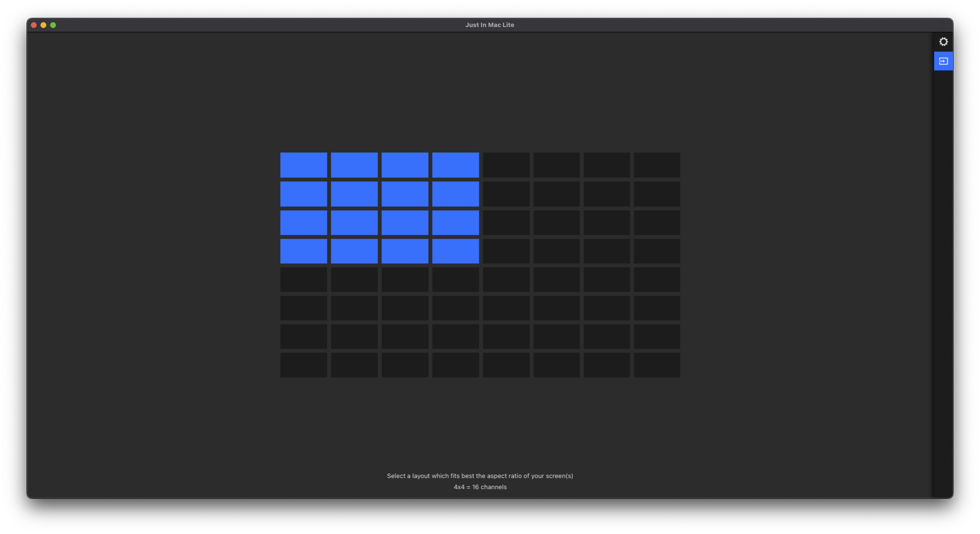This screenshot has height=534, width=980.
Task: Select the 1x1 layout cell at top-left
Action: (x=303, y=165)
